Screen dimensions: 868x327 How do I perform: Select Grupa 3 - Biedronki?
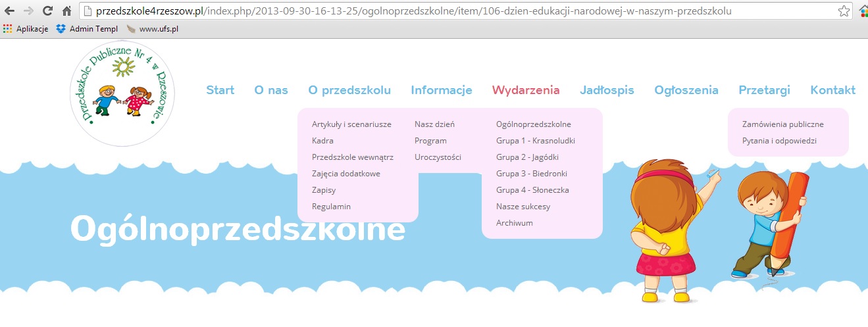click(532, 174)
